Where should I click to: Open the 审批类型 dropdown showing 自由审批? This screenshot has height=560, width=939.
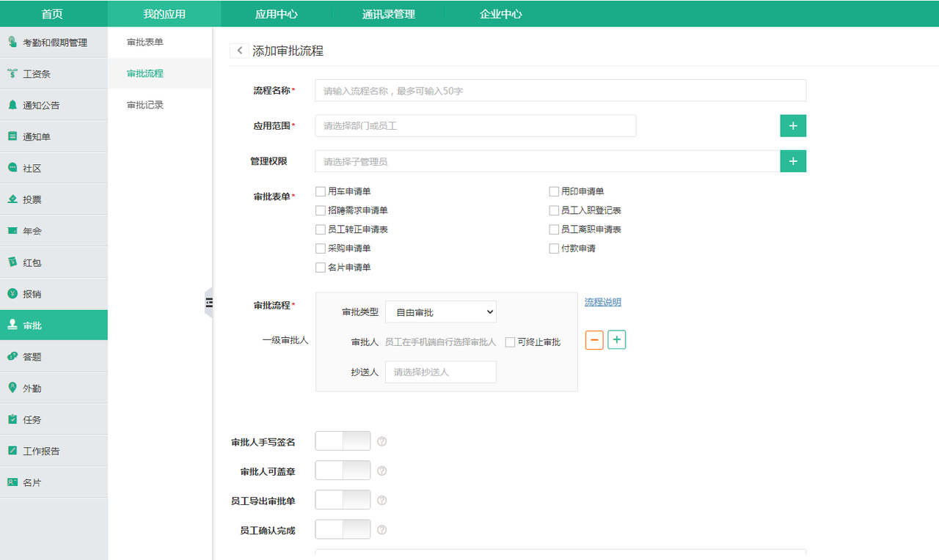tap(441, 312)
